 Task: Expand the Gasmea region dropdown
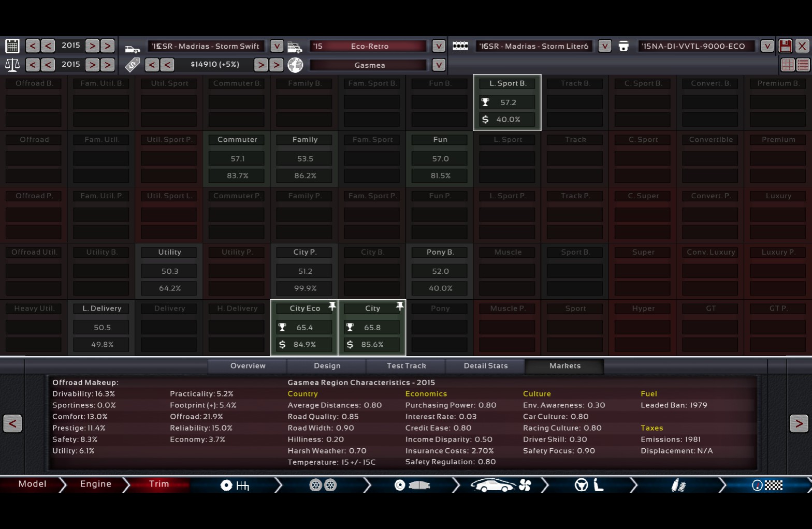point(439,65)
